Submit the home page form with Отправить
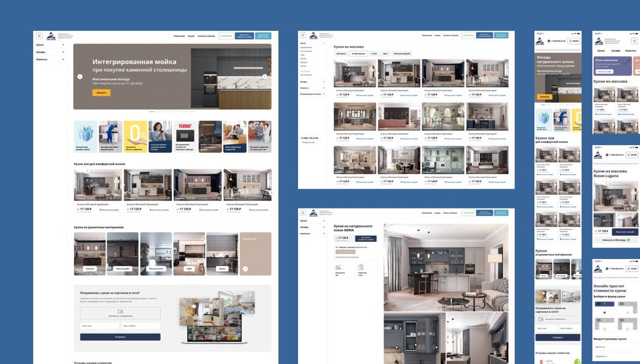Viewport: 640px width, 364px height. (120, 337)
